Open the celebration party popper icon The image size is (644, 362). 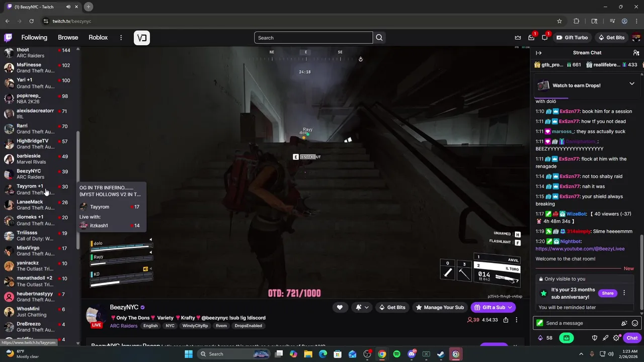pyautogui.click(x=624, y=323)
